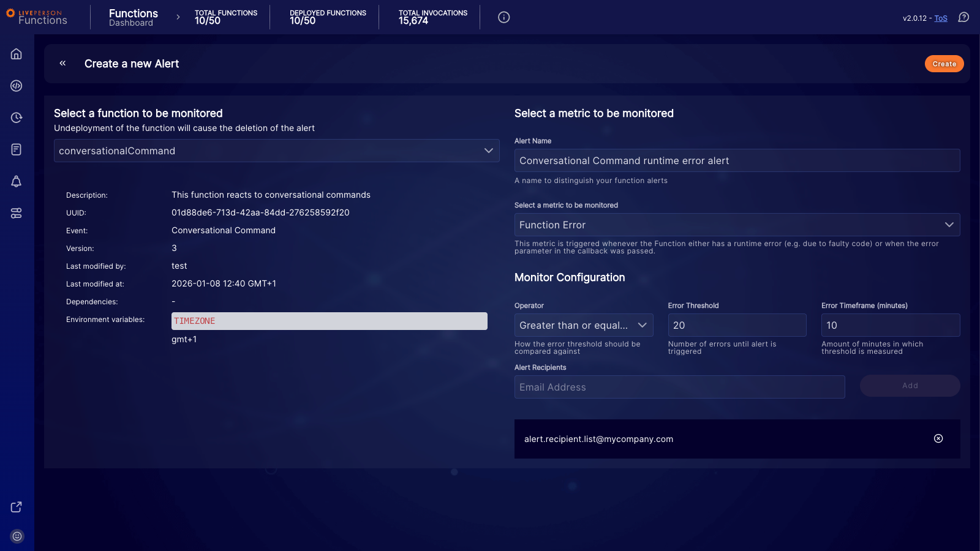Open invocations history via the clock icon

[17, 118]
